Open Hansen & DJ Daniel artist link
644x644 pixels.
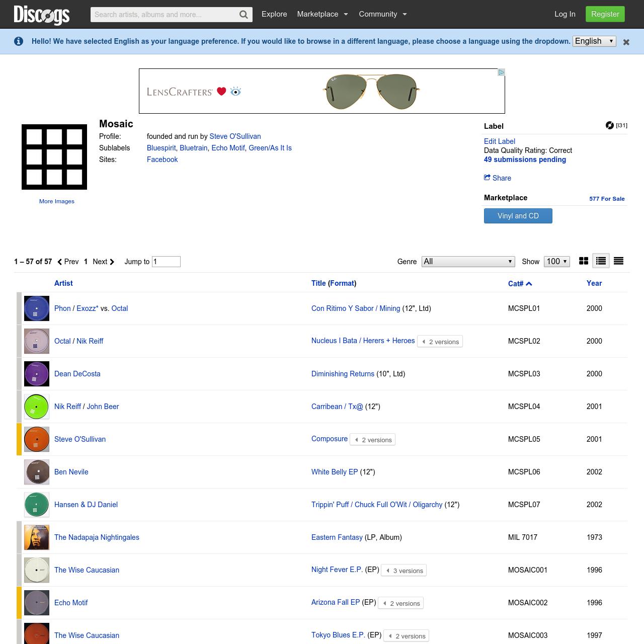coord(86,505)
